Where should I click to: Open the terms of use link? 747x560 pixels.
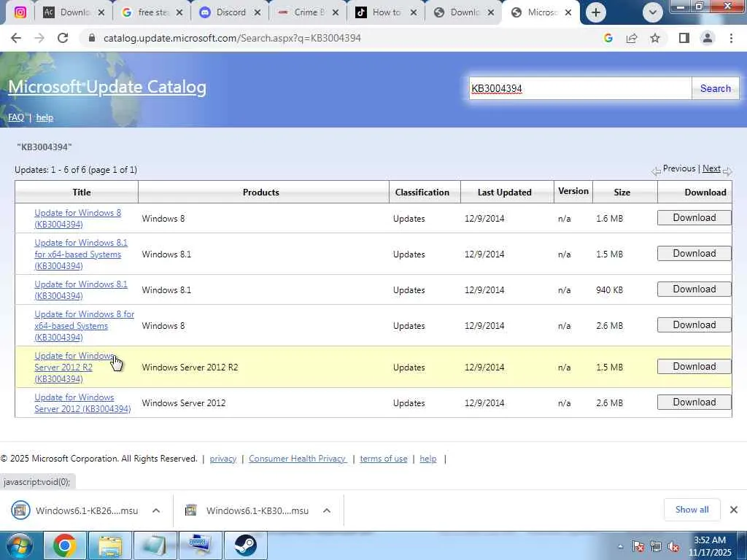(x=384, y=459)
